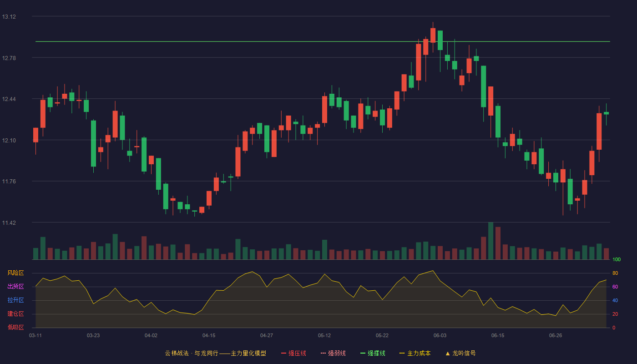The width and height of the screenshot is (637, 364).
Task: Click the 11.76 price axis label
Action: [x=9, y=182]
